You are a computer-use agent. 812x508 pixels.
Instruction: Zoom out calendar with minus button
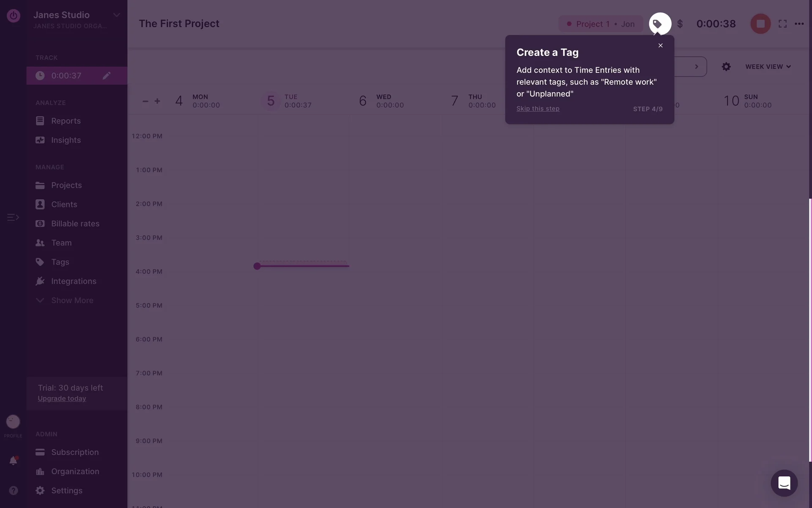pyautogui.click(x=145, y=101)
